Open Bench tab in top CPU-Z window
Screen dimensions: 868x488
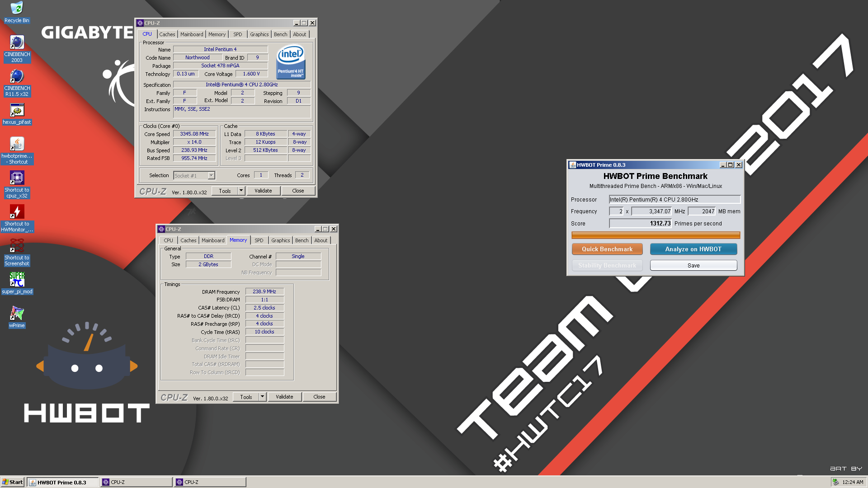(281, 34)
